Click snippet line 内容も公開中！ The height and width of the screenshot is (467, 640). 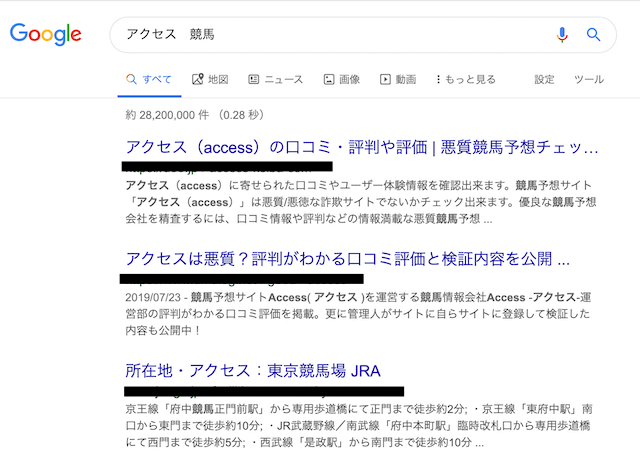tap(163, 330)
